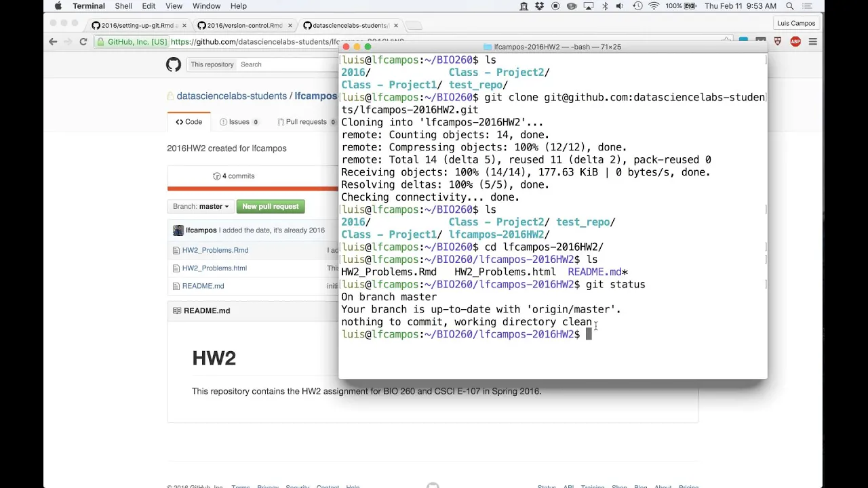The width and height of the screenshot is (868, 488).
Task: Open the View menu
Action: coord(174,6)
